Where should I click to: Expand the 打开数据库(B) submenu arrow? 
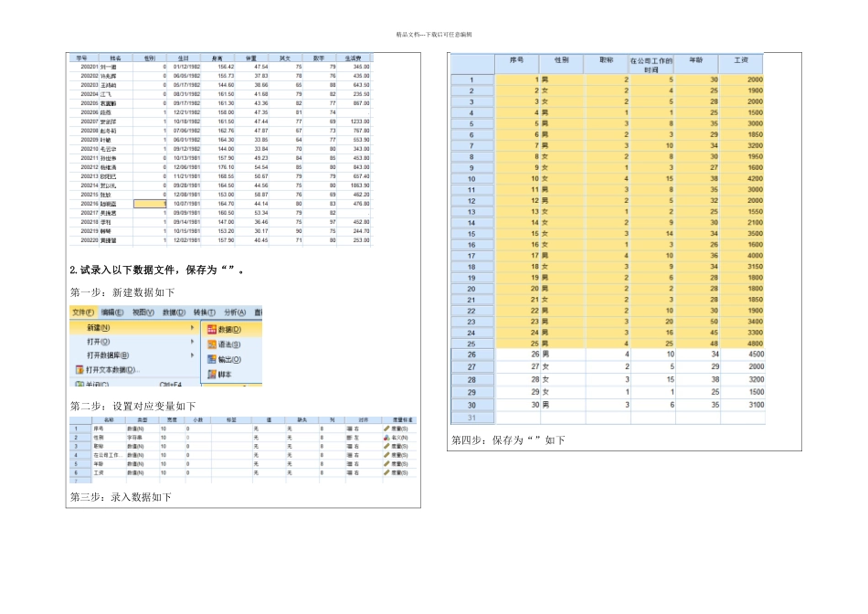point(192,355)
